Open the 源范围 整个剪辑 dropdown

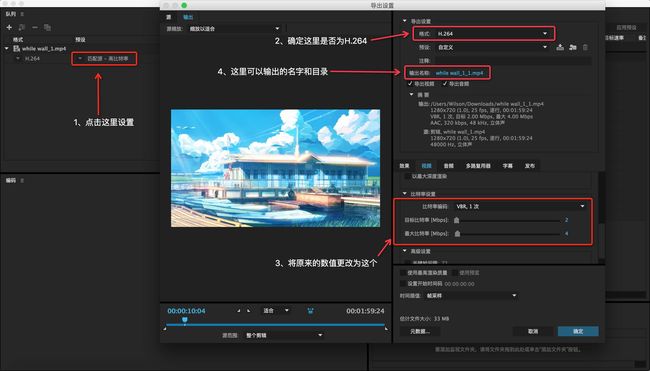(284, 335)
